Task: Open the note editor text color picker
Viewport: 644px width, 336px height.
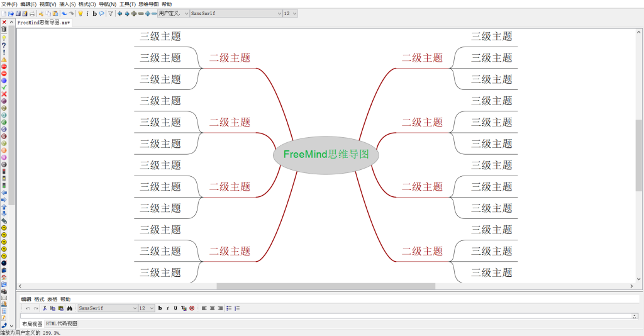Action: coord(184,308)
